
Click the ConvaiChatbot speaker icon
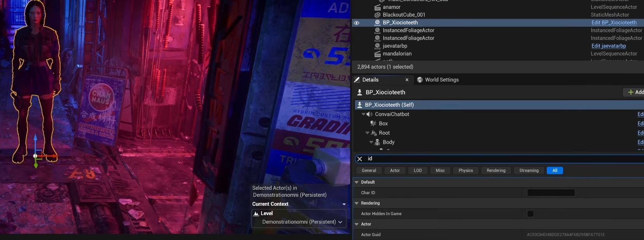(370, 114)
